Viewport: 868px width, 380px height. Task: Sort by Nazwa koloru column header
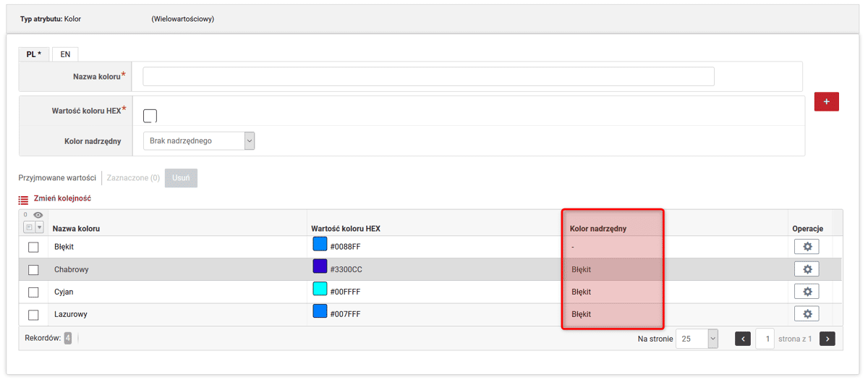pyautogui.click(x=76, y=229)
